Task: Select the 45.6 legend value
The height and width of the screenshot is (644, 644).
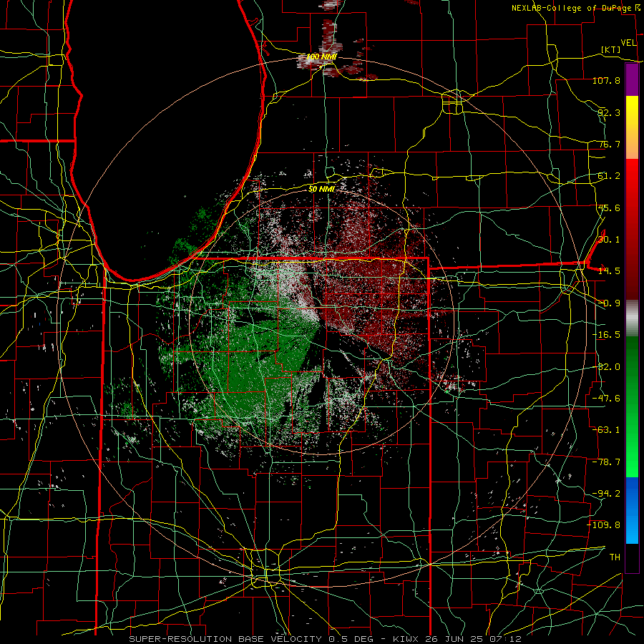Action: 609,208
